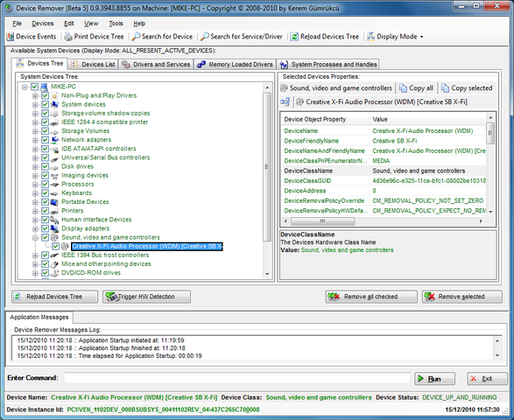Switch to the Devices List tab
This screenshot has height=420, width=514.
93,65
